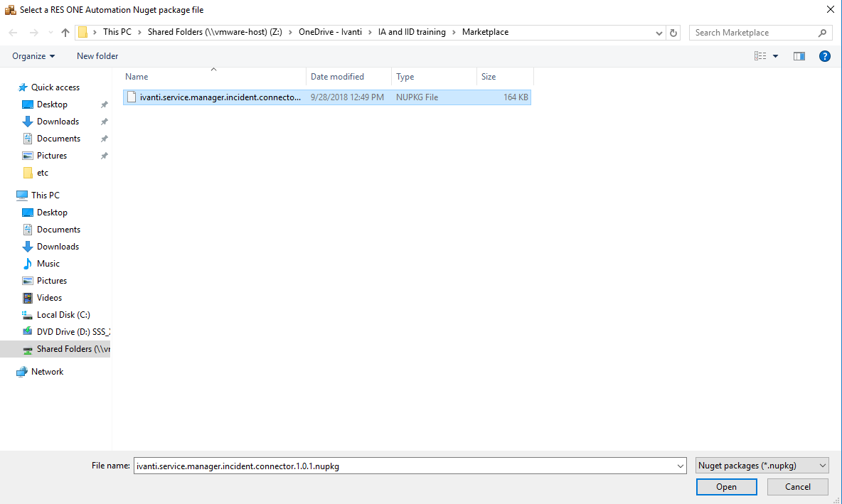
Task: Open Desktop under This PC
Action: pyautogui.click(x=51, y=212)
